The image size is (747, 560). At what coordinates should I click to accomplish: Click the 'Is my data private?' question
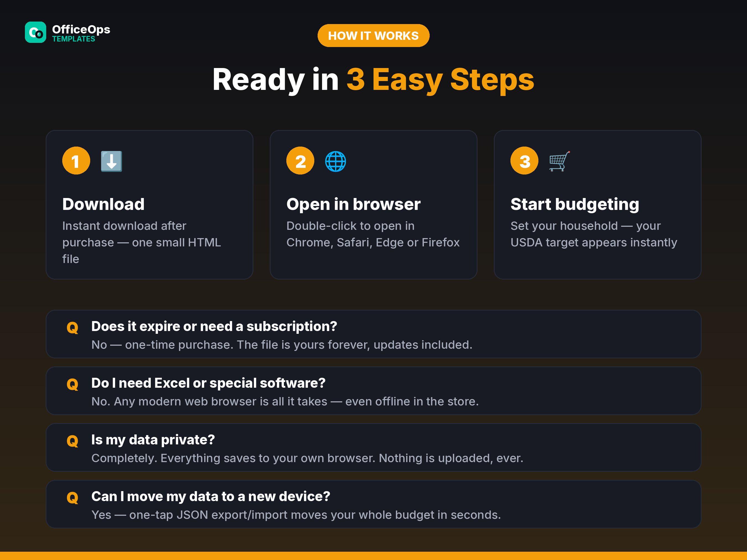153,440
